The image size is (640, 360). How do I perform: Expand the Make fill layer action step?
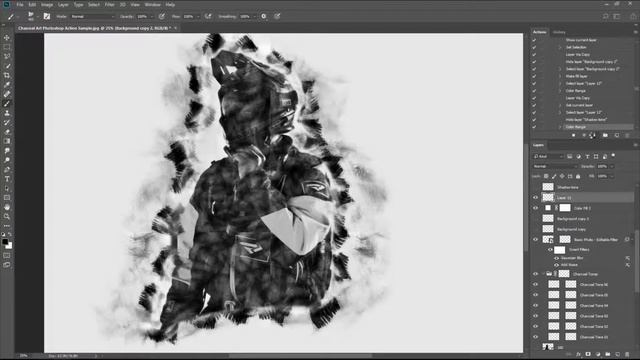click(560, 76)
